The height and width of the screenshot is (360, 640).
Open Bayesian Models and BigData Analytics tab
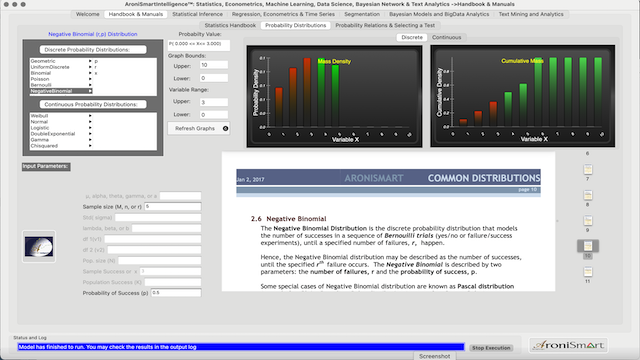click(439, 14)
